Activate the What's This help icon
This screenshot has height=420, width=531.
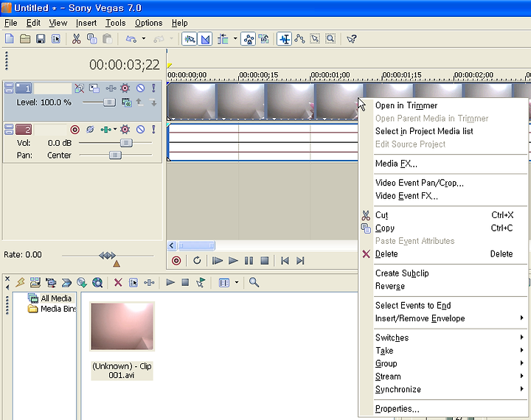pyautogui.click(x=352, y=39)
